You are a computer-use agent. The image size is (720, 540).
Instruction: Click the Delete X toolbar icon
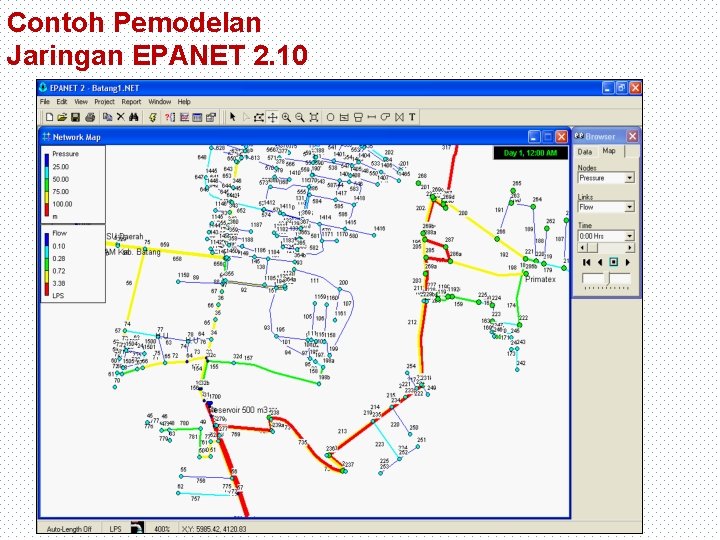[x=120, y=117]
